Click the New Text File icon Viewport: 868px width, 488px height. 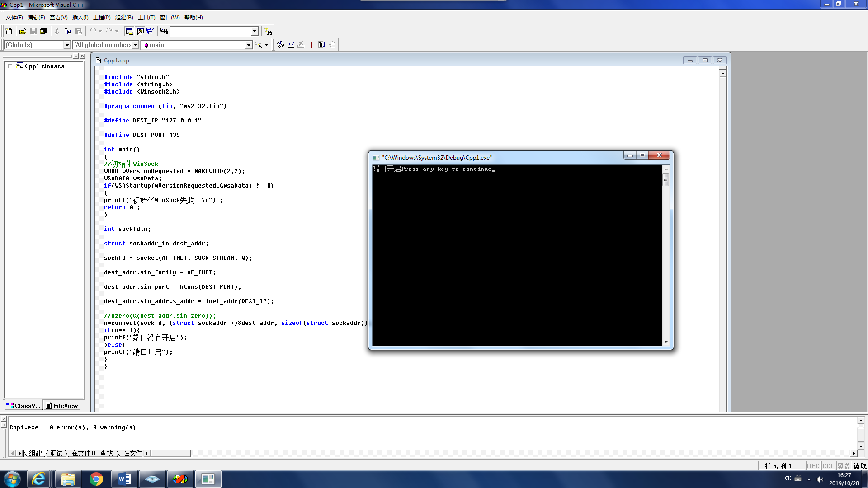click(x=9, y=31)
